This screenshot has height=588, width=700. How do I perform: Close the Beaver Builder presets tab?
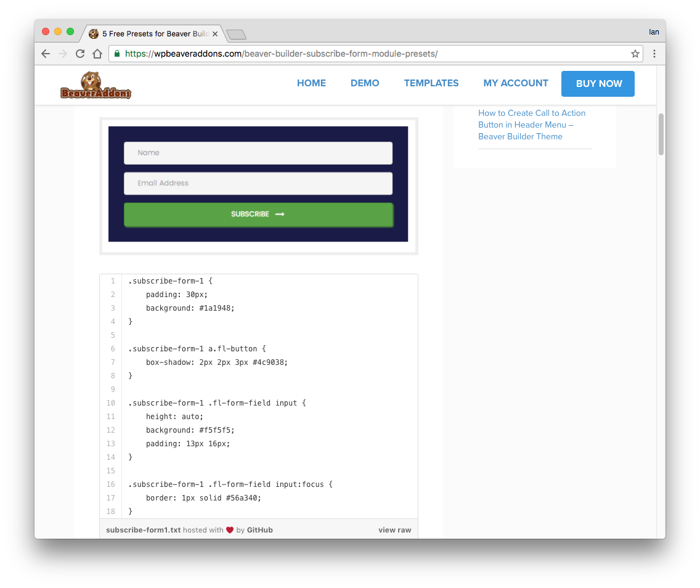pyautogui.click(x=214, y=34)
